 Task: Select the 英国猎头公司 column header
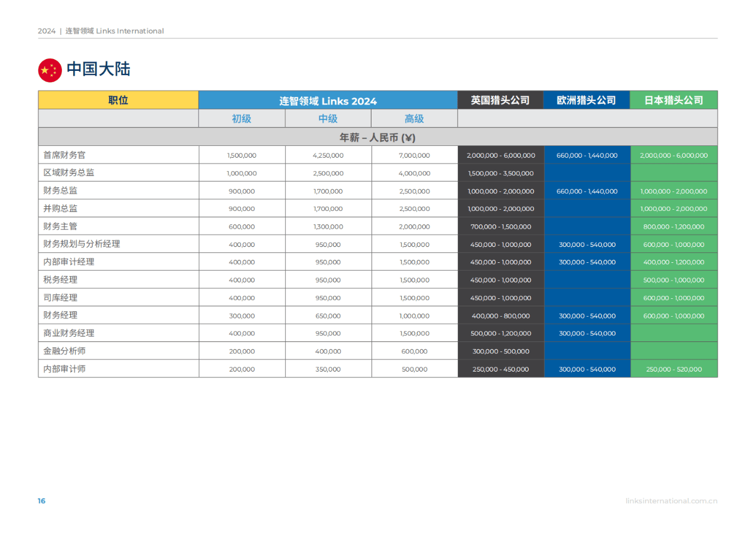point(500,100)
